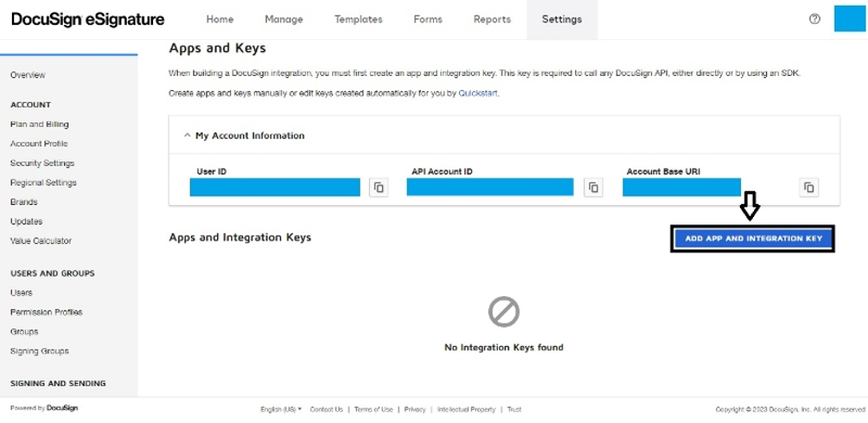Screen dimensions: 868x423
Task: Click the Account Base URI value field
Action: coord(682,187)
